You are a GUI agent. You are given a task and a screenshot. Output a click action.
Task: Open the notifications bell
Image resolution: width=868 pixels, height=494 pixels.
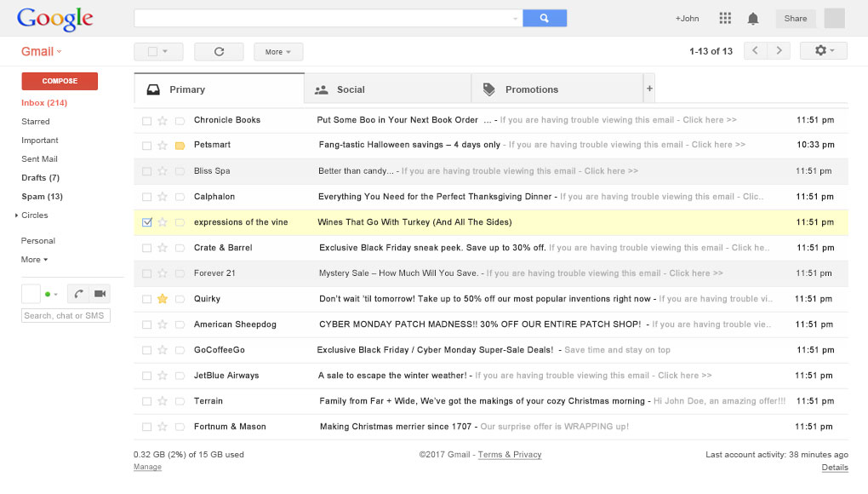tap(753, 19)
